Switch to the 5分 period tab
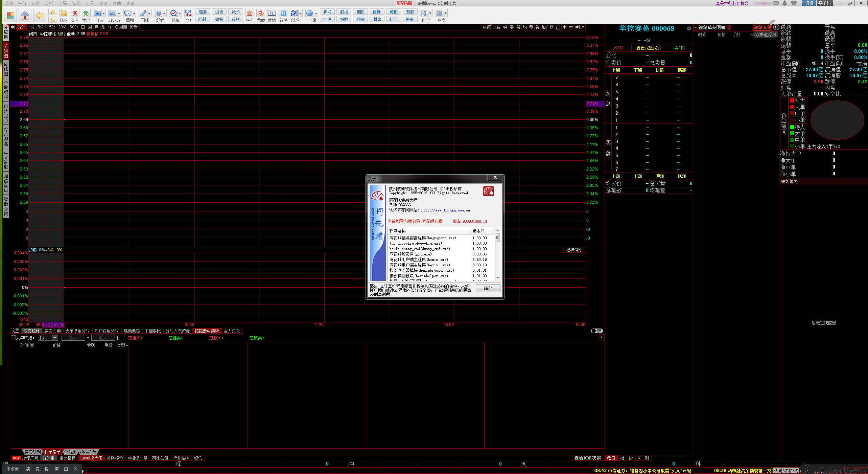This screenshot has height=474, width=868. [41, 27]
